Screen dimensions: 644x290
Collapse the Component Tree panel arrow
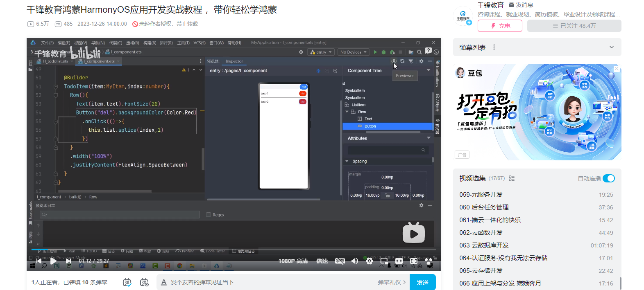429,70
